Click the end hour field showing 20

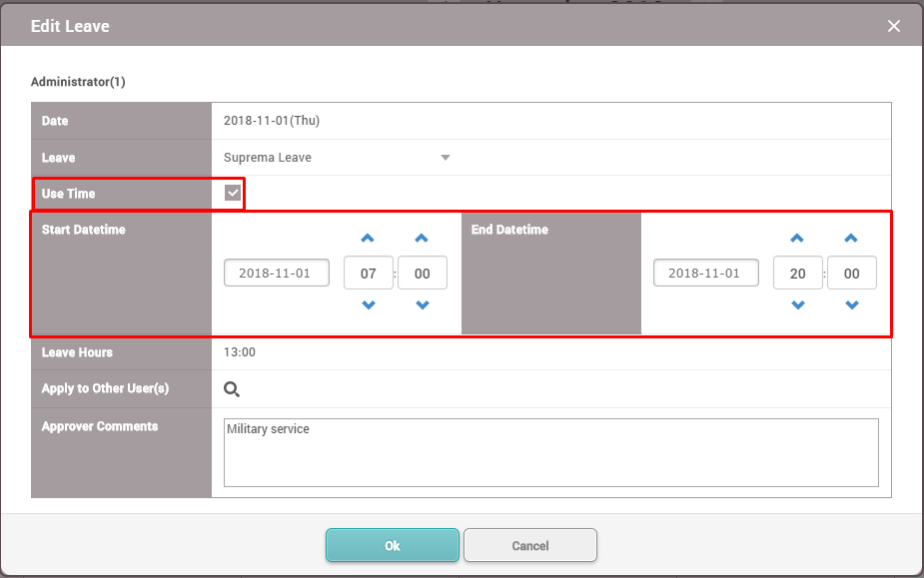tap(797, 273)
